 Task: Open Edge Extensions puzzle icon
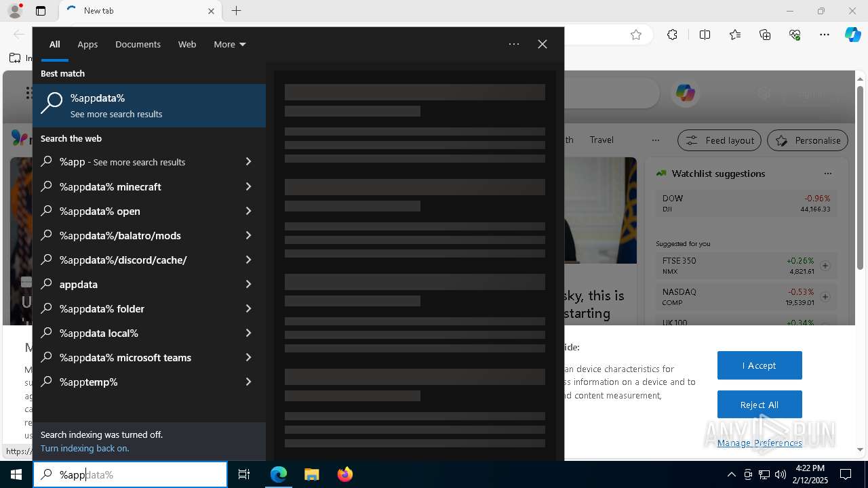672,35
